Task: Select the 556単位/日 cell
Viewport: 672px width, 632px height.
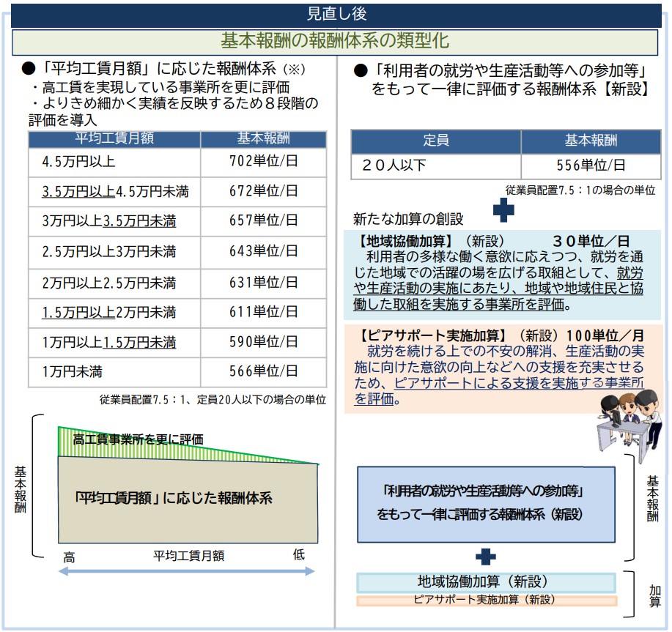Action: 591,166
